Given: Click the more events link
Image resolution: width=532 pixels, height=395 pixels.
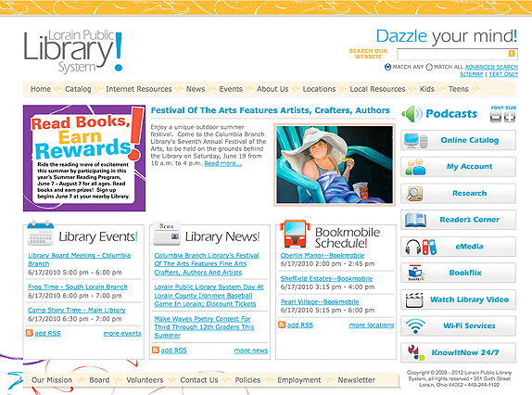Looking at the screenshot, I should 122,333.
